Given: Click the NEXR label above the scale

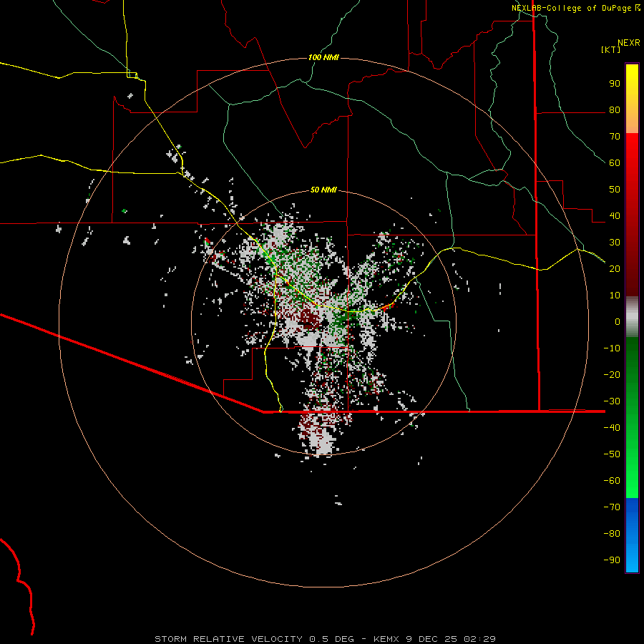Looking at the screenshot, I should point(628,43).
